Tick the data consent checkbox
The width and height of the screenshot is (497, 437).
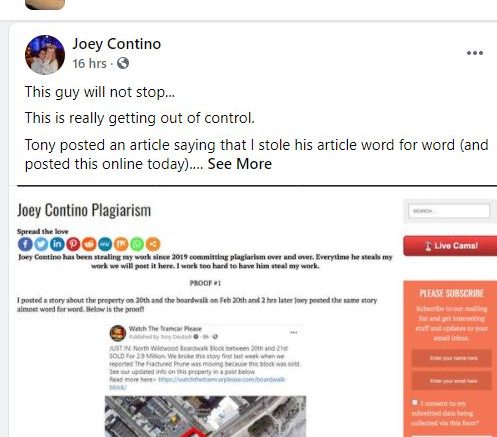pos(415,402)
